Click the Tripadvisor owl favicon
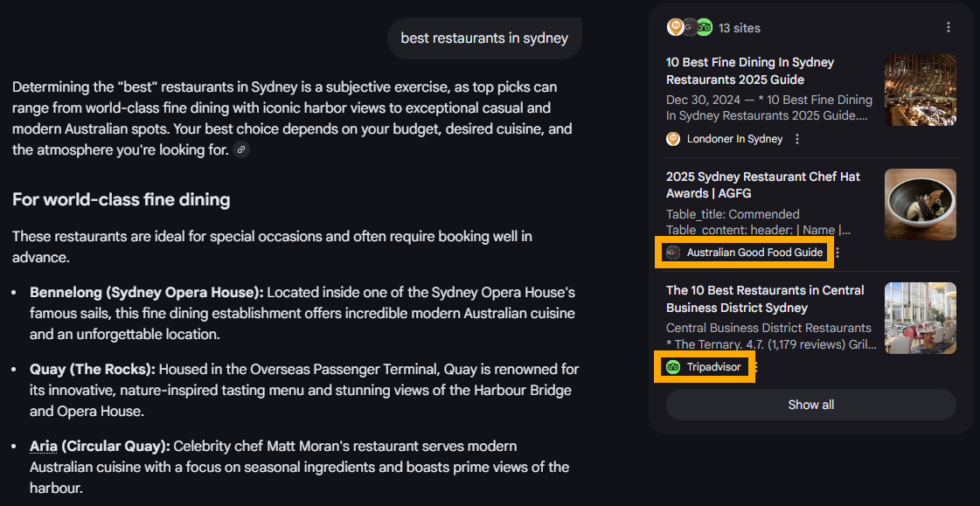Image resolution: width=980 pixels, height=506 pixels. 673,367
